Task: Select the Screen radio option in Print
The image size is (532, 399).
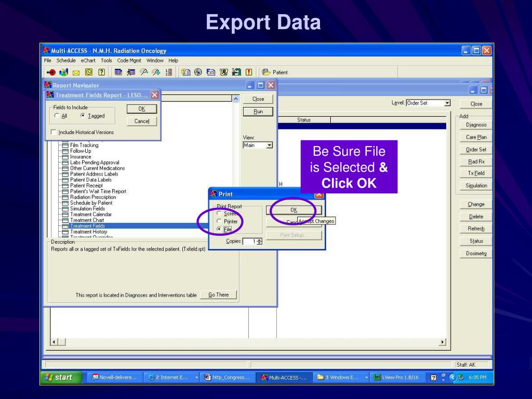Action: 219,214
